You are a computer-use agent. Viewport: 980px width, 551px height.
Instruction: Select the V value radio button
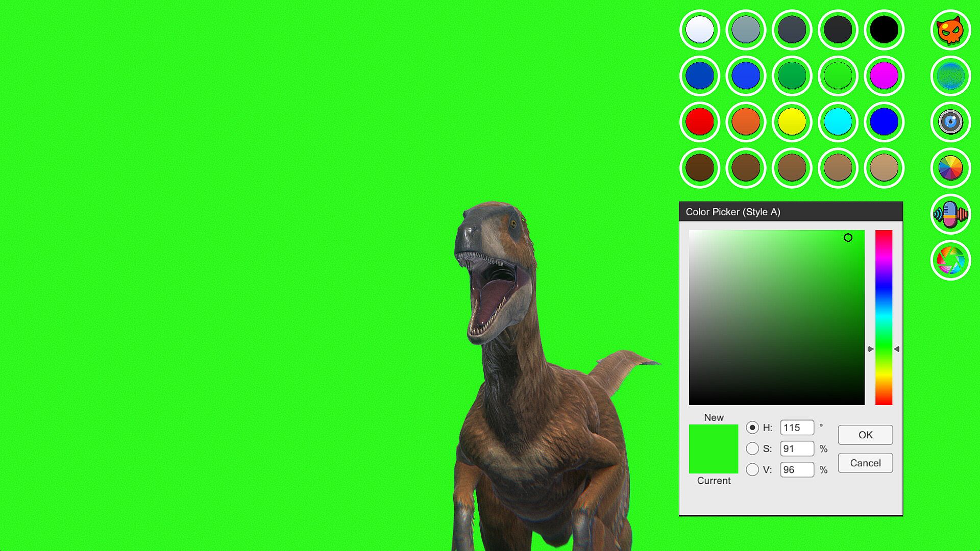(x=752, y=469)
